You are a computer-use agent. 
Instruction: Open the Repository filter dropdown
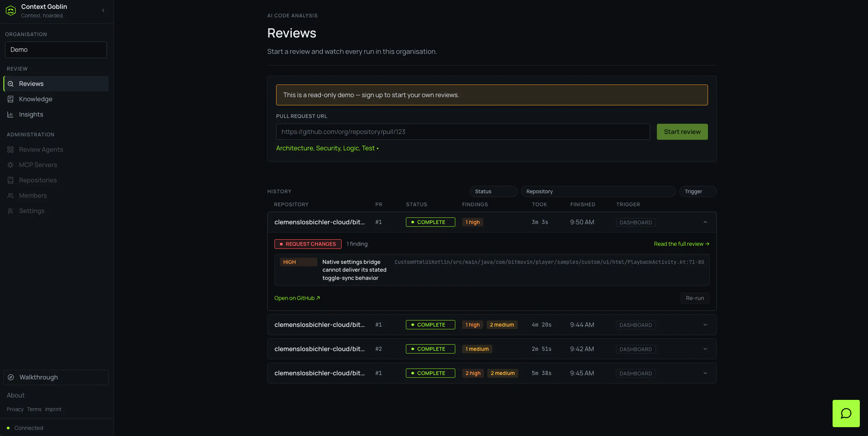[x=598, y=192]
